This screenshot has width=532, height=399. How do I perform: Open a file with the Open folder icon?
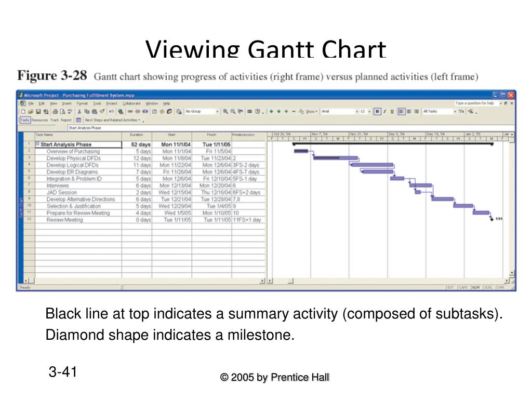click(31, 111)
